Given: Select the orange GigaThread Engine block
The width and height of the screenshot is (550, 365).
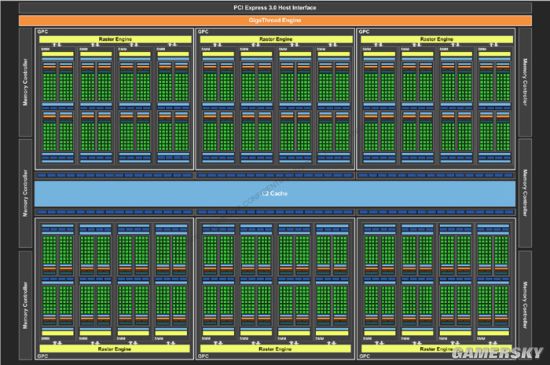Looking at the screenshot, I should (275, 20).
